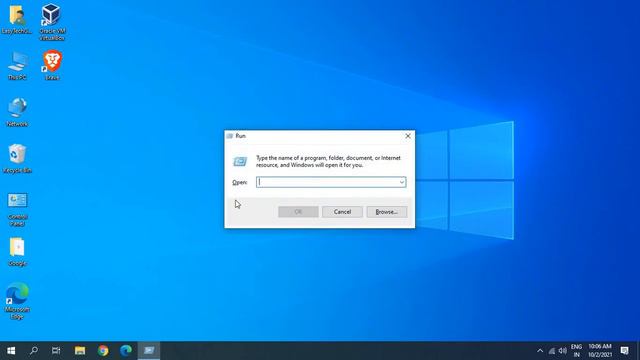Screen dimensions: 640x360
Task: Select the Recycle Bin desktop icon
Action: [17, 158]
